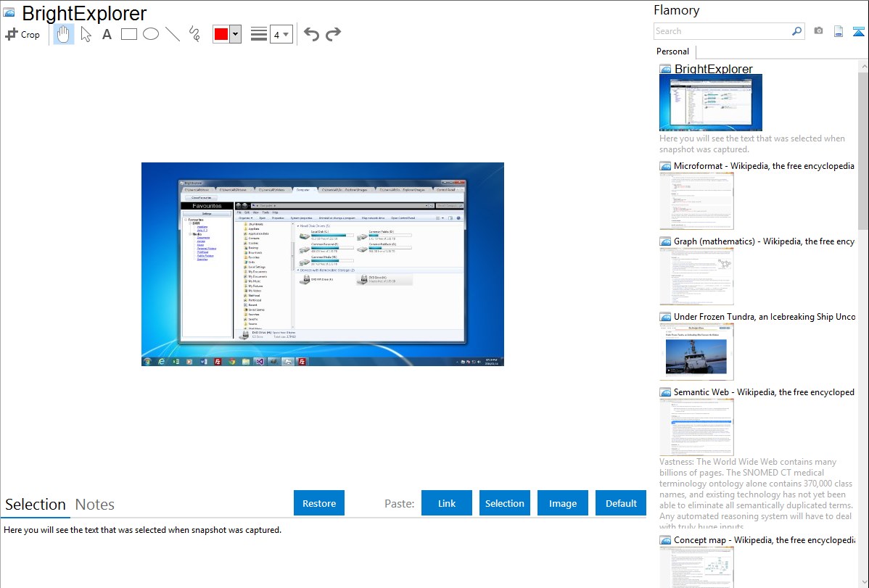Open the Notes tab
The height and width of the screenshot is (588, 869).
[x=95, y=505]
